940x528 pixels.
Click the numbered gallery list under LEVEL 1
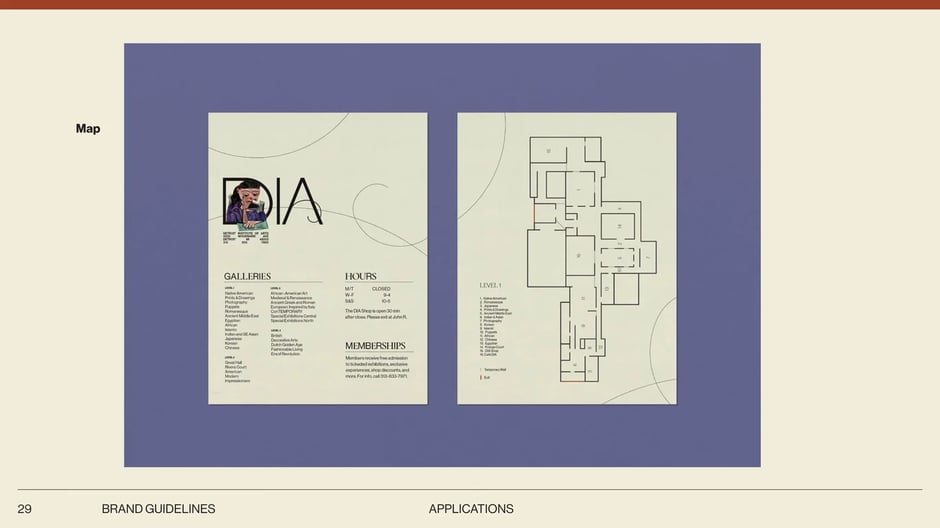click(x=495, y=327)
